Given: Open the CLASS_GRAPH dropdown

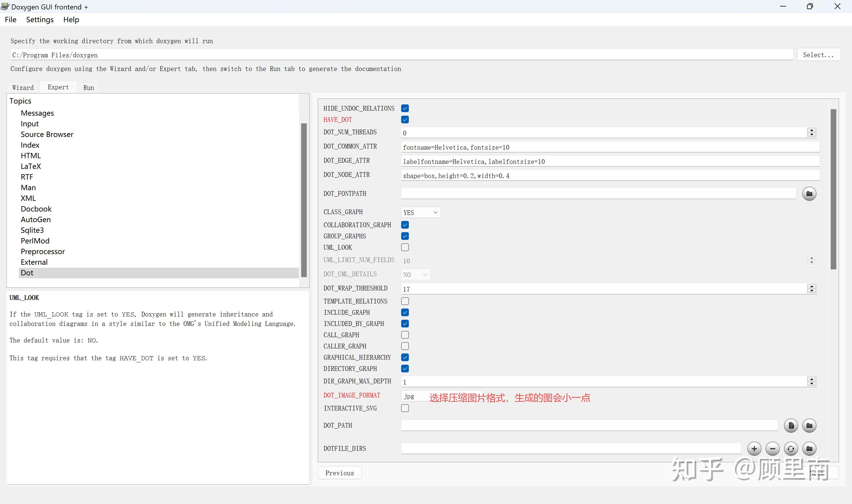Looking at the screenshot, I should point(420,213).
